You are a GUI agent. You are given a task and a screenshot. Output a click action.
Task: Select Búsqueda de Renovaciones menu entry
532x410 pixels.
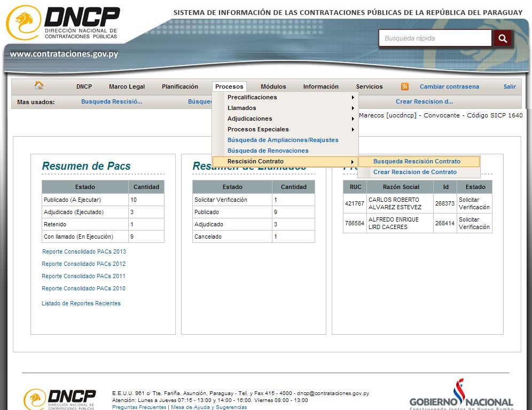coord(268,151)
